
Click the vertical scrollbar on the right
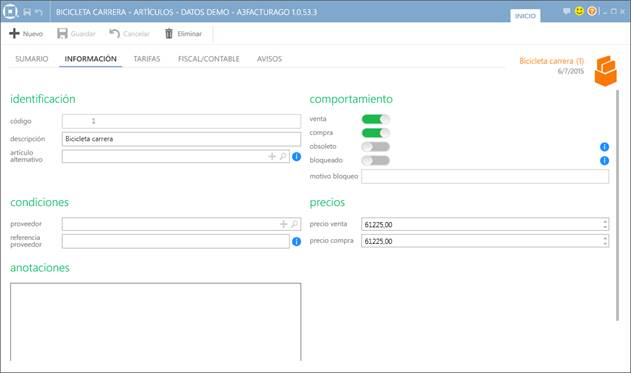pos(618,205)
